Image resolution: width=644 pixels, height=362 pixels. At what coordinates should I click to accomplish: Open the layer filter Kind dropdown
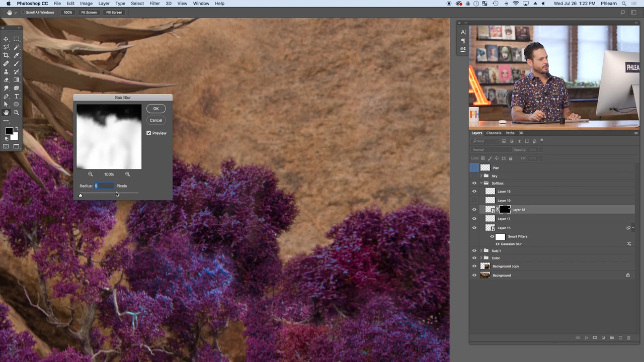click(486, 141)
